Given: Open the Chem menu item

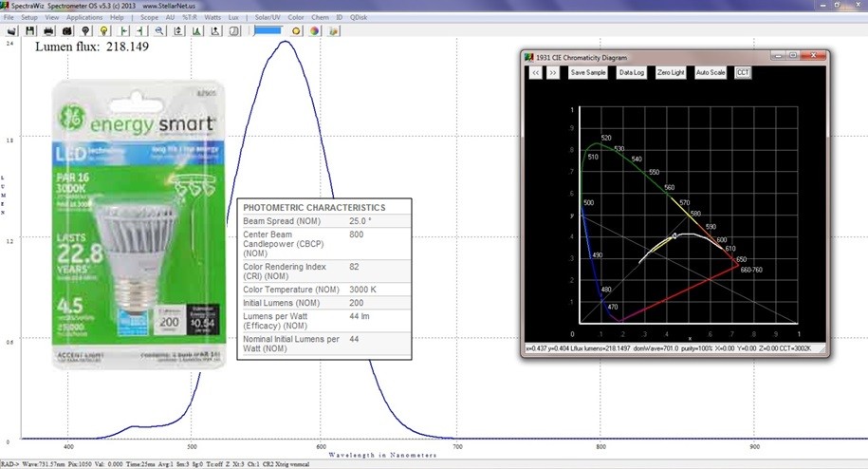Looking at the screenshot, I should 320,17.
